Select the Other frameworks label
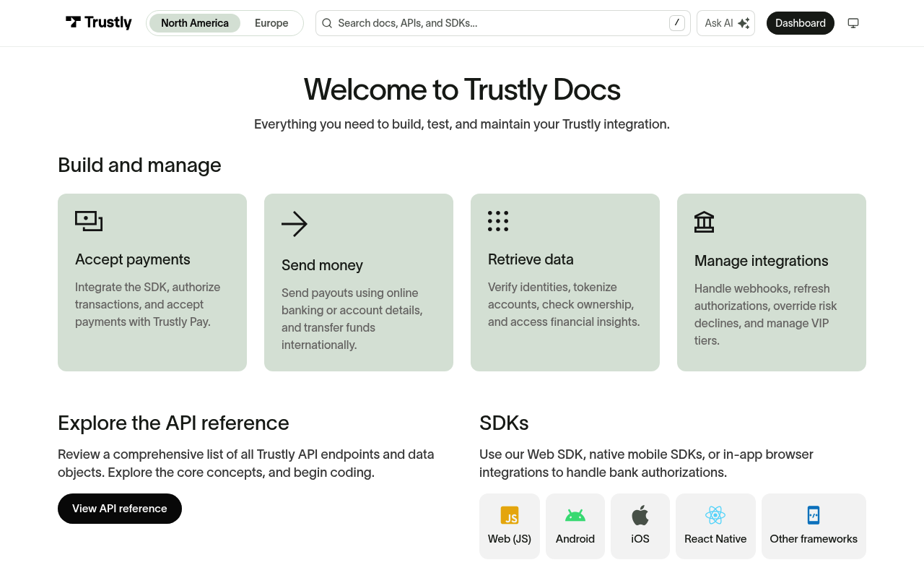The image size is (924, 578). tap(814, 539)
